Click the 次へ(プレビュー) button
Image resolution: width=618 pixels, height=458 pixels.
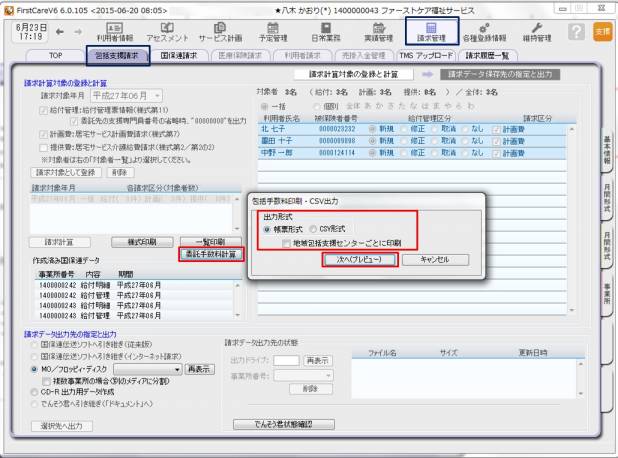pyautogui.click(x=358, y=258)
